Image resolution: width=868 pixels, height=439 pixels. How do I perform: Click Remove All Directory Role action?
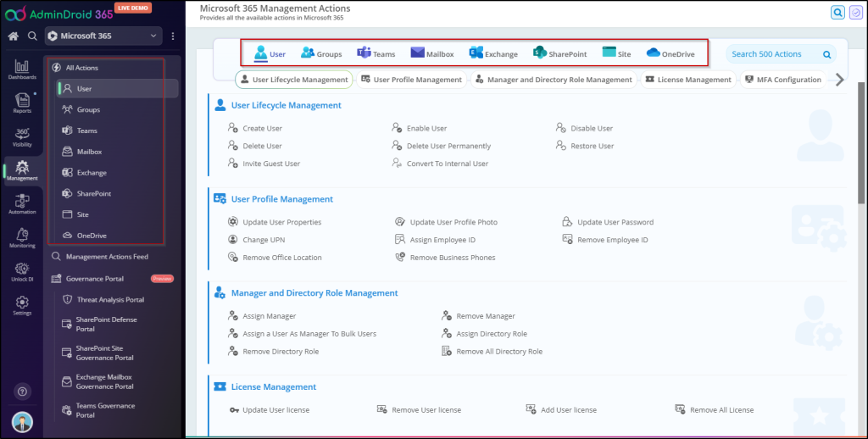[492, 352]
